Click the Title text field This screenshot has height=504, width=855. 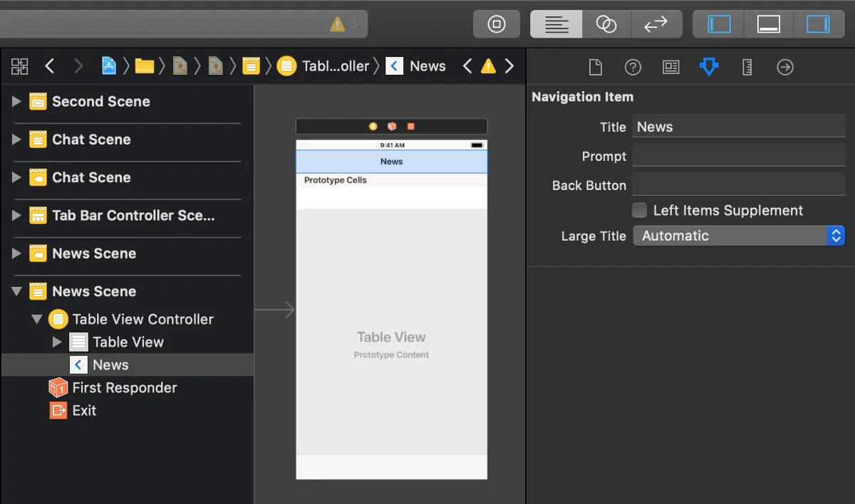(x=738, y=127)
